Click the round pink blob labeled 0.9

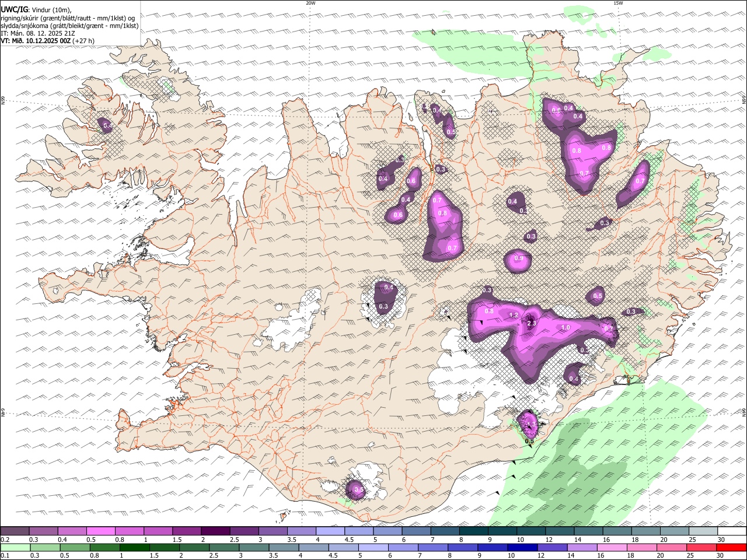coord(518,261)
